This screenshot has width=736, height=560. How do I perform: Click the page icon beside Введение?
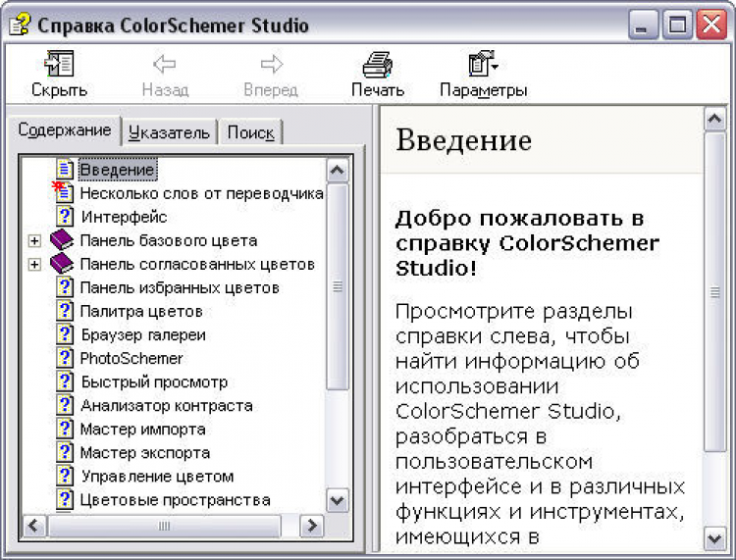pos(65,169)
